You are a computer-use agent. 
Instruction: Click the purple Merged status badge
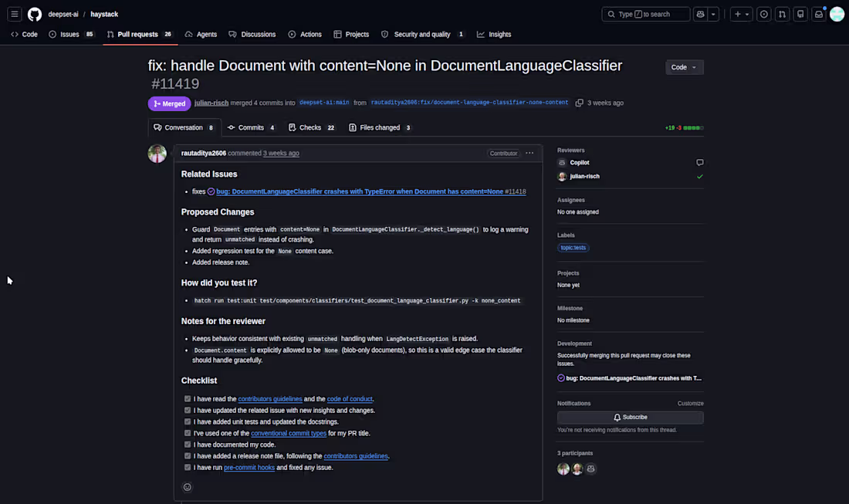pyautogui.click(x=170, y=103)
